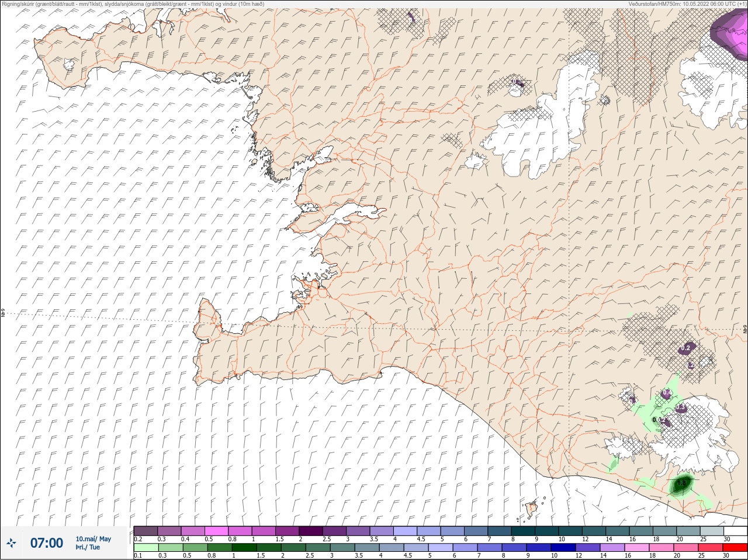Image resolution: width=748 pixels, height=560 pixels.
Task: Select the pale green bottom-row legend swatch labeled 0.1
Action: tap(146, 548)
